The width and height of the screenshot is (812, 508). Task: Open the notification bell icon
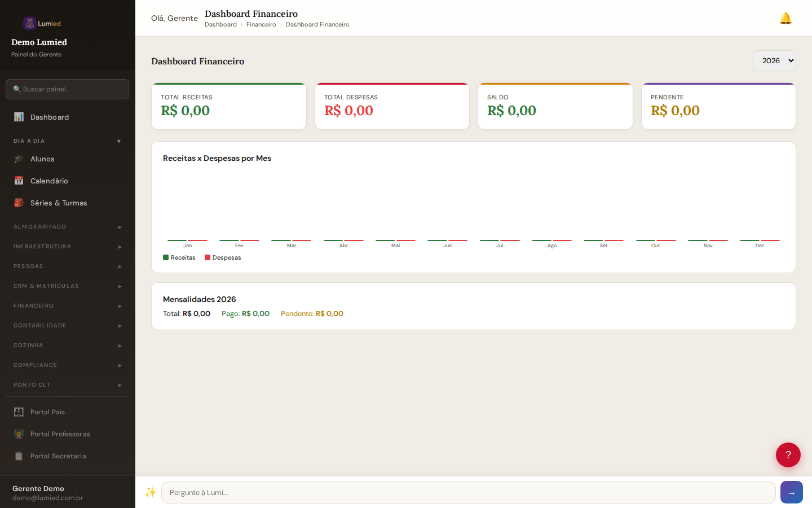point(785,17)
